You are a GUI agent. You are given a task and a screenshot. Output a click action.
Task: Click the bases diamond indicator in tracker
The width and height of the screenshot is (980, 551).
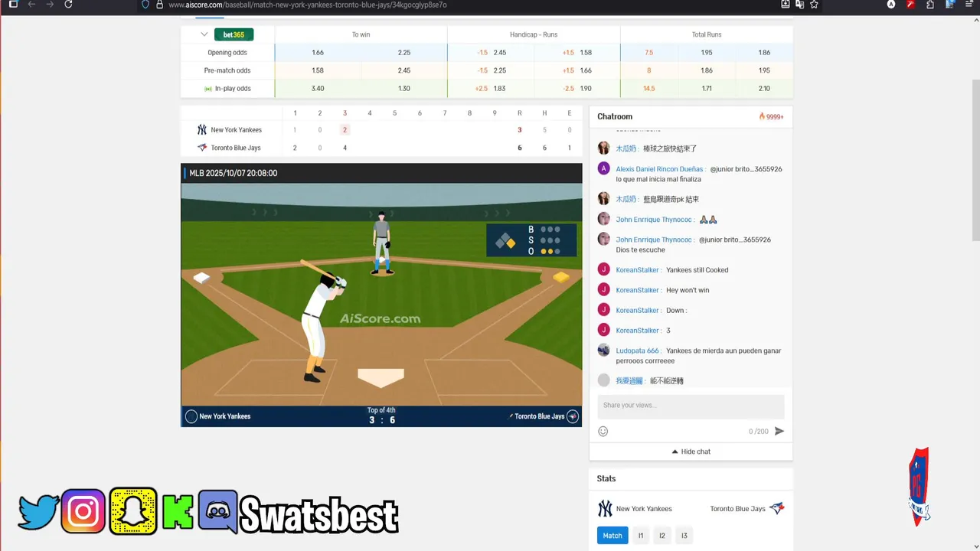pyautogui.click(x=505, y=242)
